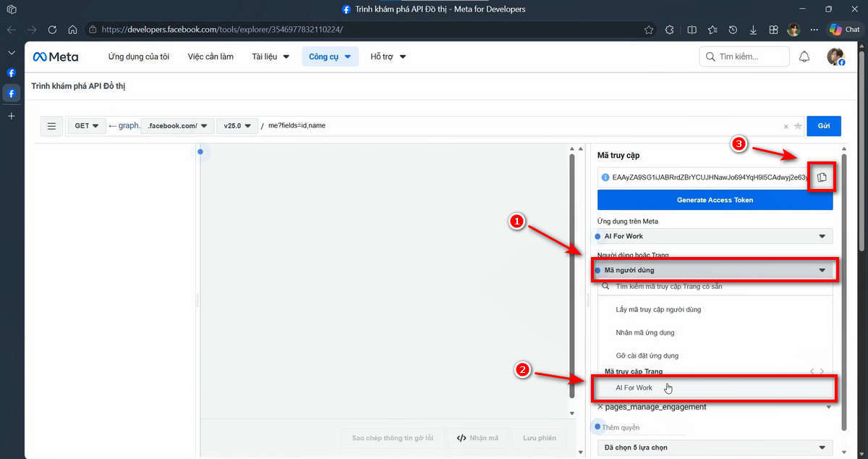Click the info icon beside the access token
Viewport: 868px width, 459px height.
pos(605,177)
